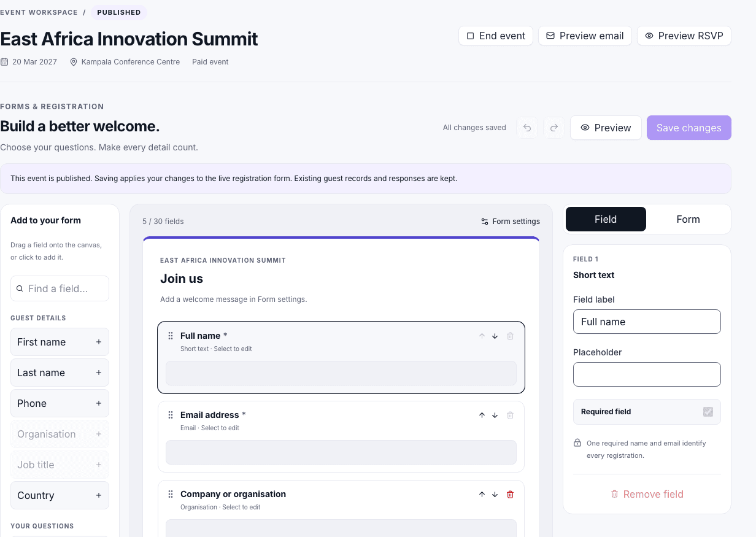Click Save changes
756x537 pixels.
[x=689, y=128]
